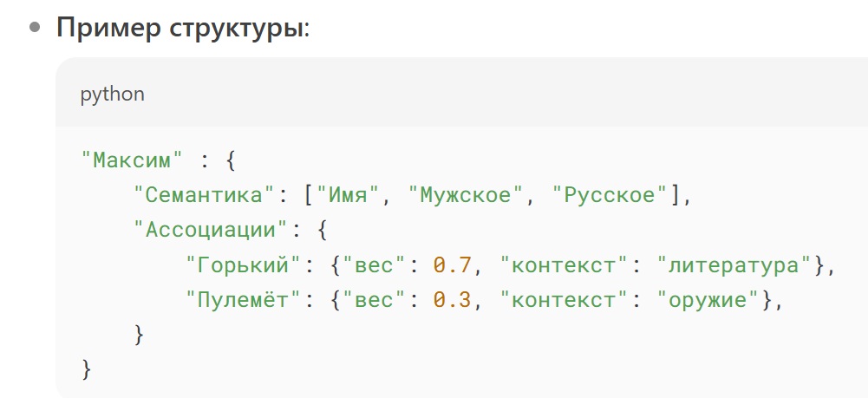This screenshot has width=868, height=398.
Task: Click the "Пример структуры:" heading text
Action: click(183, 29)
